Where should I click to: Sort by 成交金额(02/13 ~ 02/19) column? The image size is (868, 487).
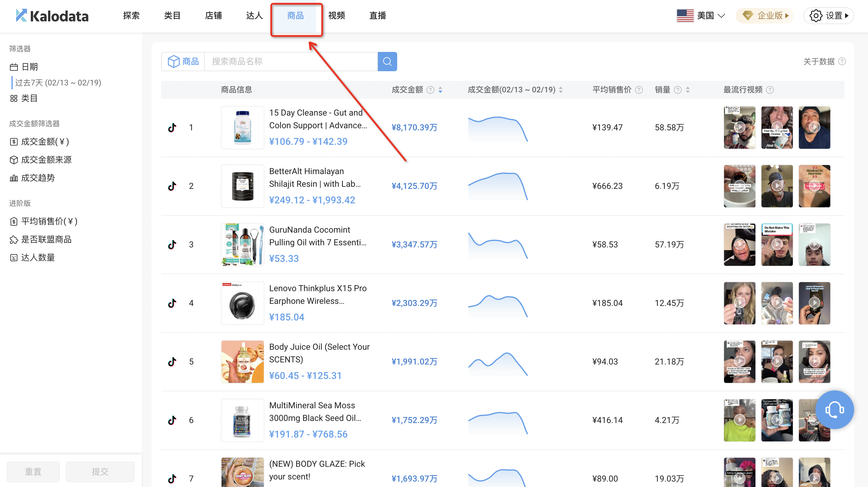coord(560,90)
